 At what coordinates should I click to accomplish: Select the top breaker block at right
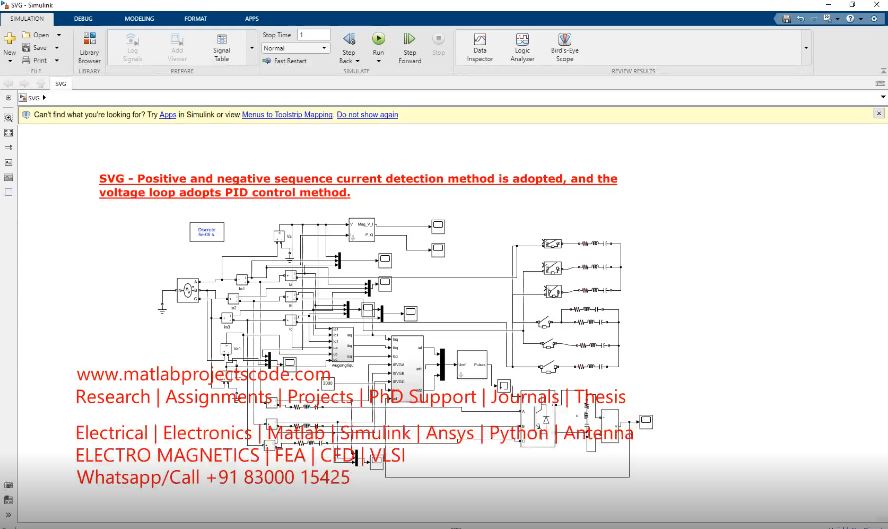(552, 244)
